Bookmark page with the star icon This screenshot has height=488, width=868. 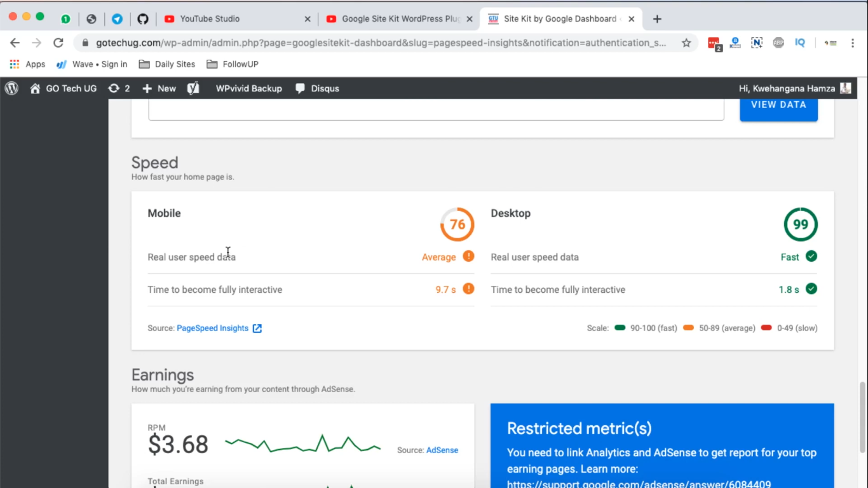click(686, 43)
